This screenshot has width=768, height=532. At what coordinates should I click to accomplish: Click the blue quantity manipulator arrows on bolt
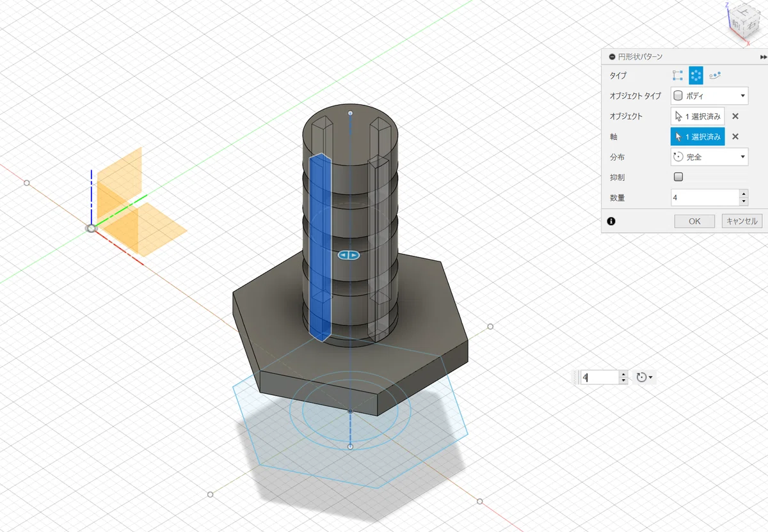pos(349,255)
